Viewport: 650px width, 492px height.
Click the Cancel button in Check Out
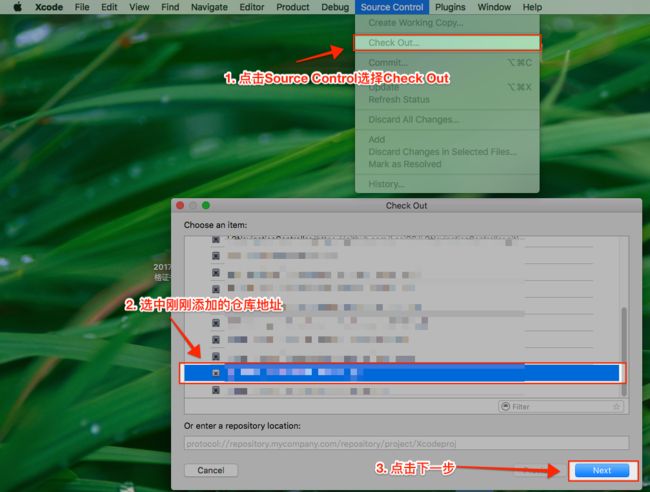pos(211,470)
